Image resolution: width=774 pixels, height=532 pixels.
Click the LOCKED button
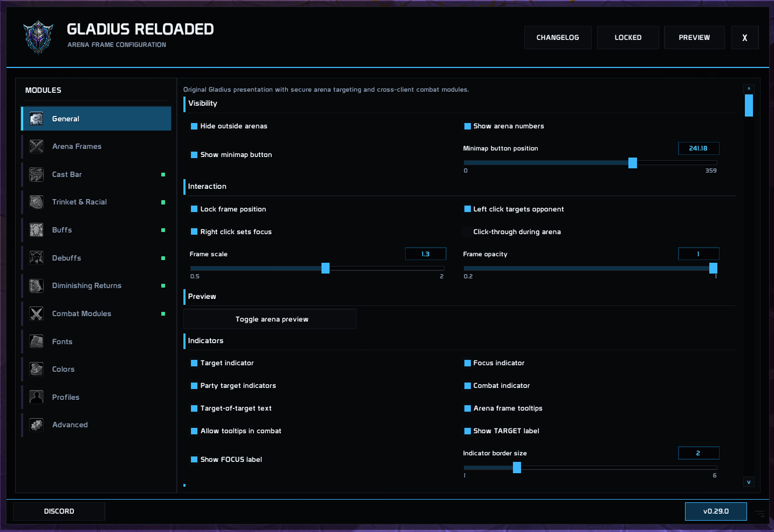628,38
